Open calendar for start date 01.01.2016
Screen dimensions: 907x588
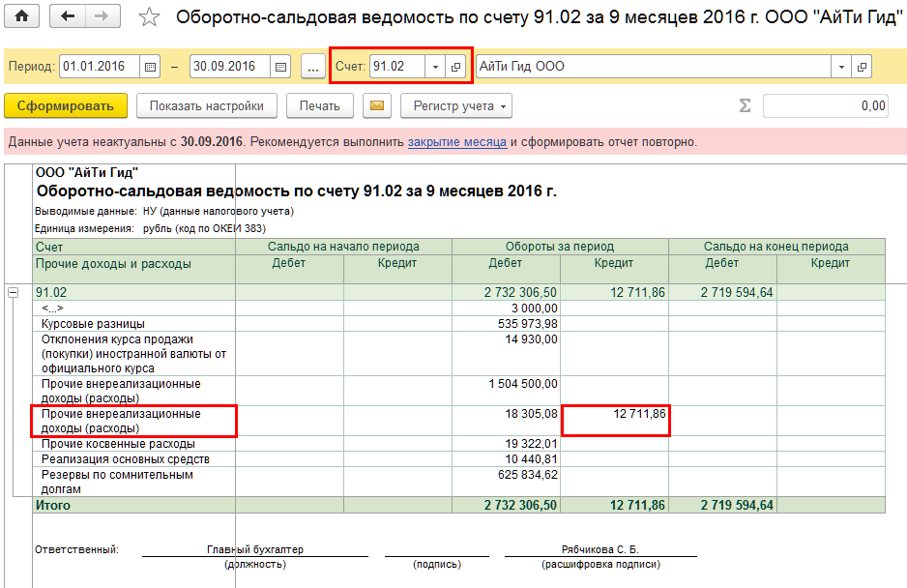coord(150,67)
